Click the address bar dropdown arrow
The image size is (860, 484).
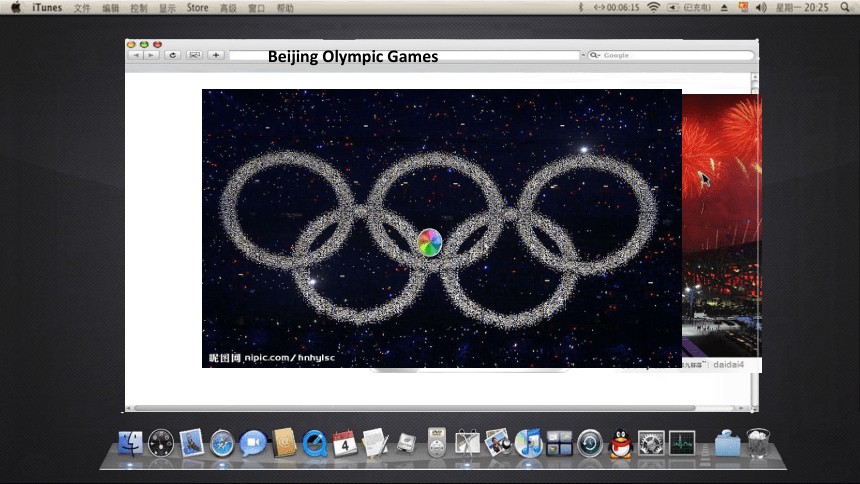click(x=582, y=55)
